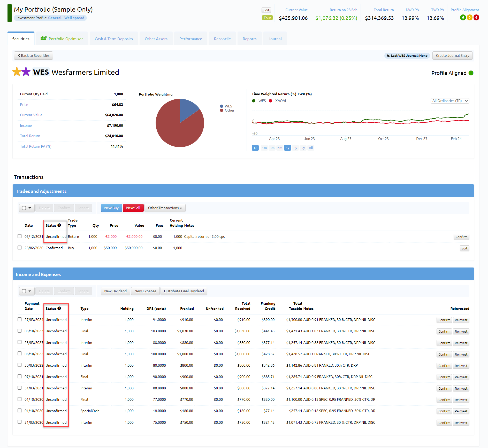Check the 23/02/2020 Buy trade row
Screen dimensions: 488x448
pos(20,248)
